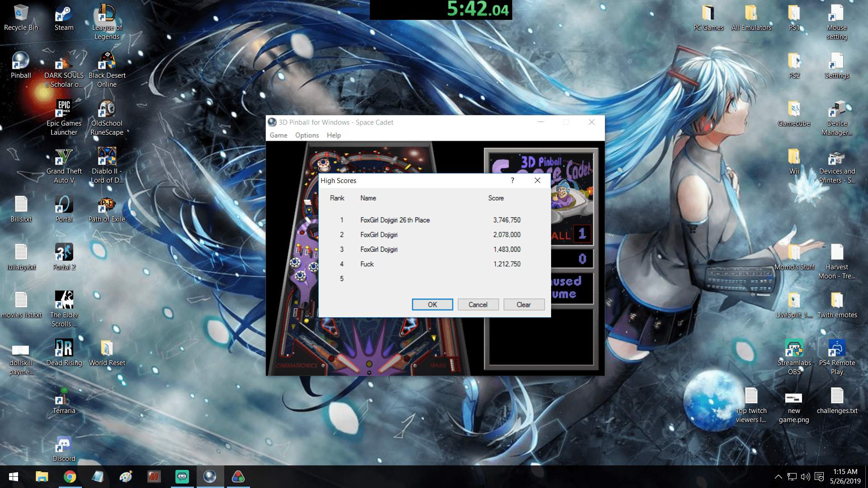Click OK in High Scores dialog

click(x=432, y=305)
